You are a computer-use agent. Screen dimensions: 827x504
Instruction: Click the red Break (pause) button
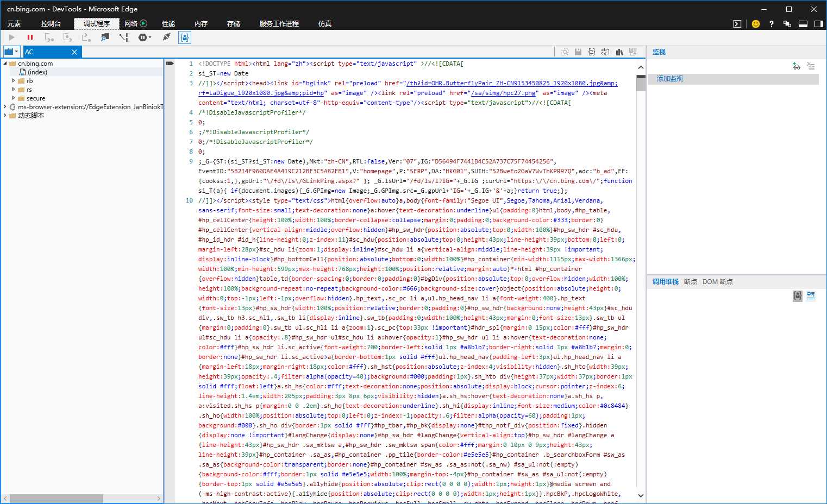coord(30,37)
